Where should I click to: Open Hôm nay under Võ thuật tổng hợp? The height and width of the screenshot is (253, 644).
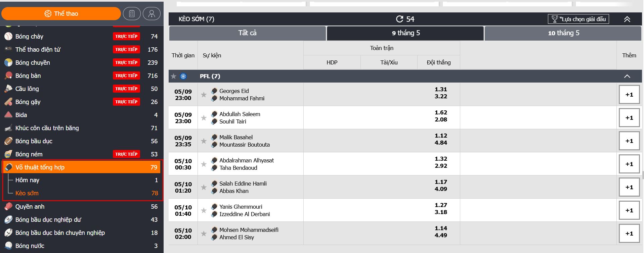[28, 180]
